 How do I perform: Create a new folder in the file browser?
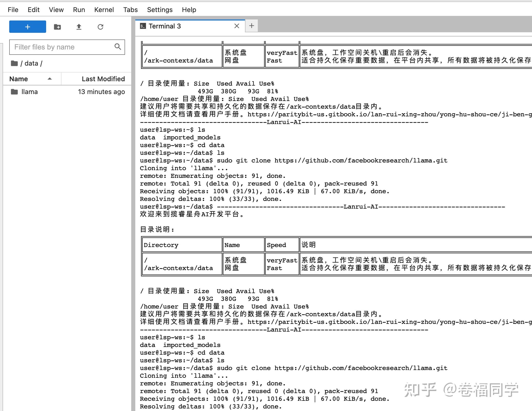point(57,26)
